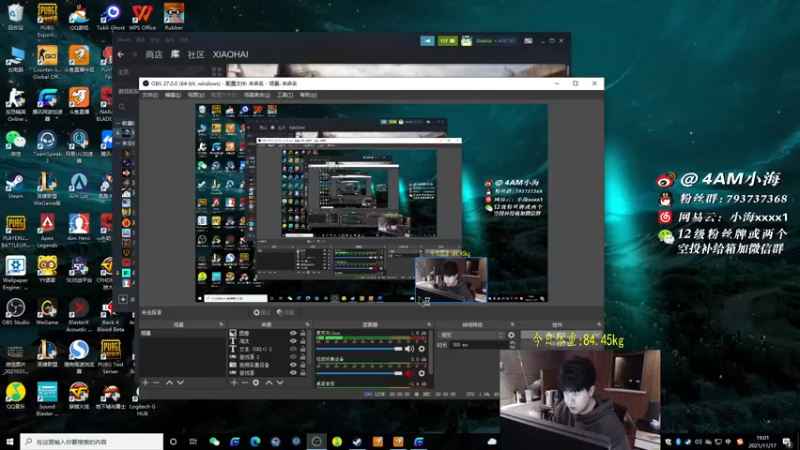The height and width of the screenshot is (450, 800).
Task: Open Steam XIAOHAI profile tab
Action: 231,54
